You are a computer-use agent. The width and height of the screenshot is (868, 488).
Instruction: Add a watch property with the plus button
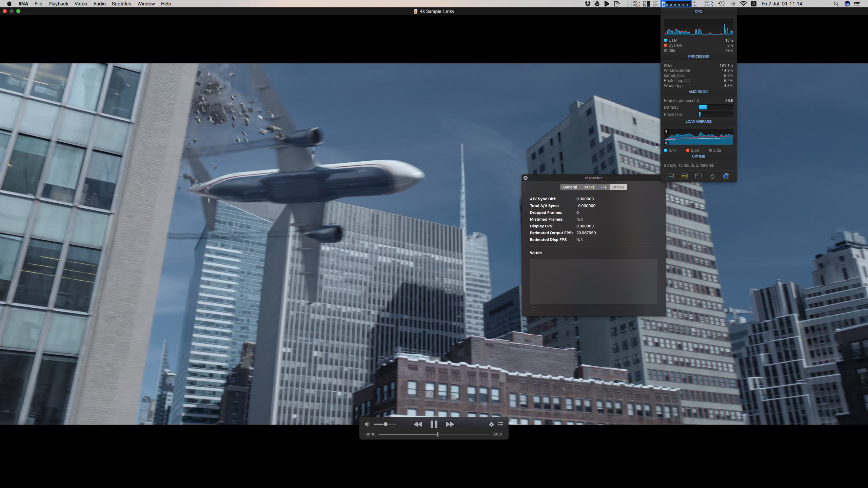(x=533, y=308)
